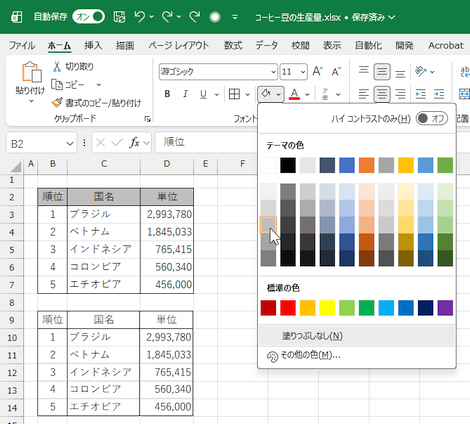This screenshot has height=424, width=470.
Task: Switch to the データ tab
Action: pyautogui.click(x=266, y=45)
